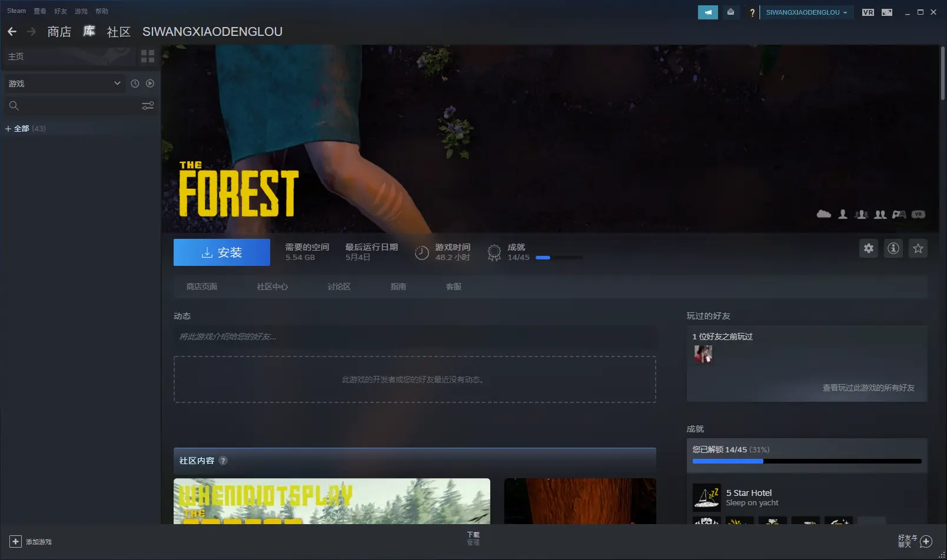The image size is (947, 560).
Task: Click the 添加游戏 label
Action: pos(39,542)
